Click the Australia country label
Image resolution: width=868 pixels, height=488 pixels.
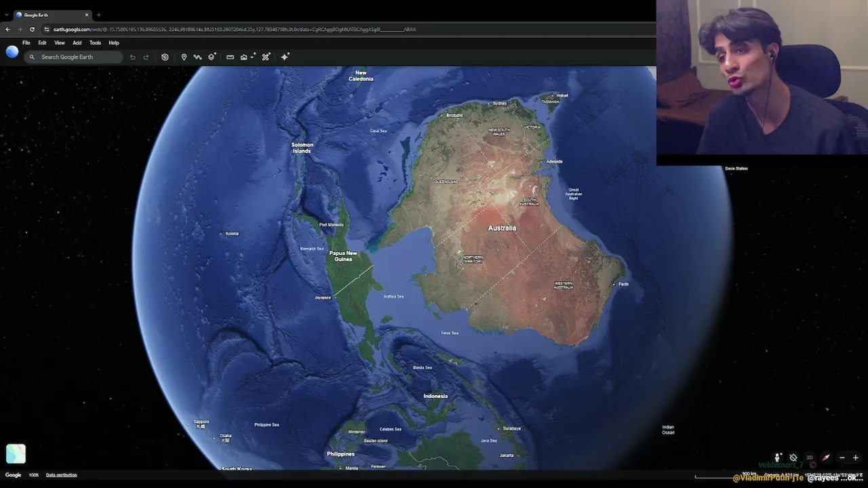pyautogui.click(x=502, y=228)
